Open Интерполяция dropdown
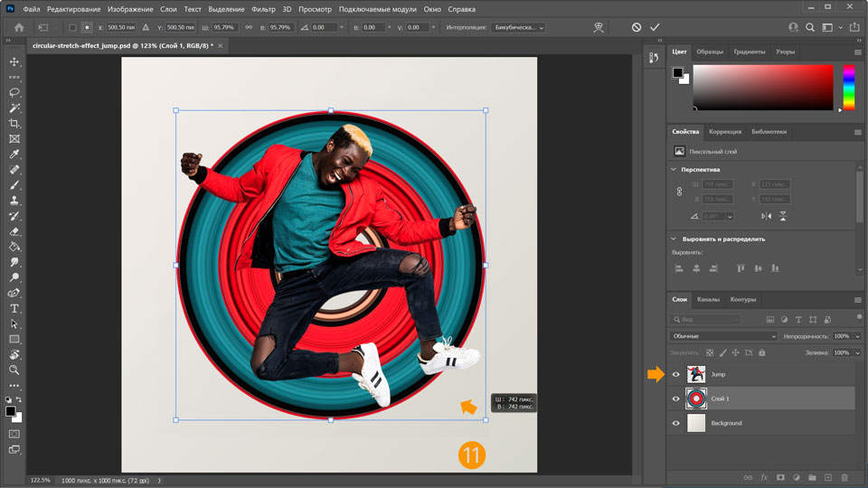 [517, 27]
